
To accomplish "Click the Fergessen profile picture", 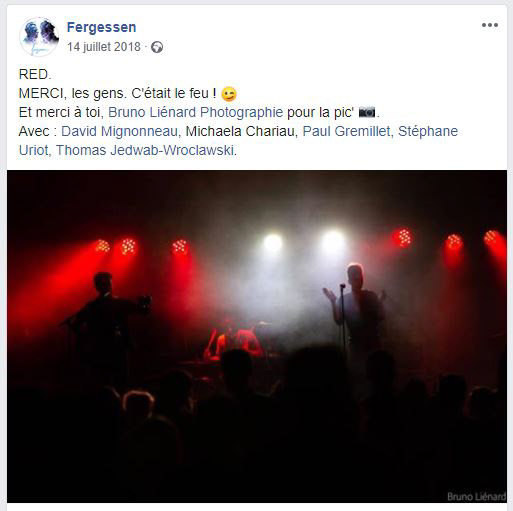I will pos(39,36).
